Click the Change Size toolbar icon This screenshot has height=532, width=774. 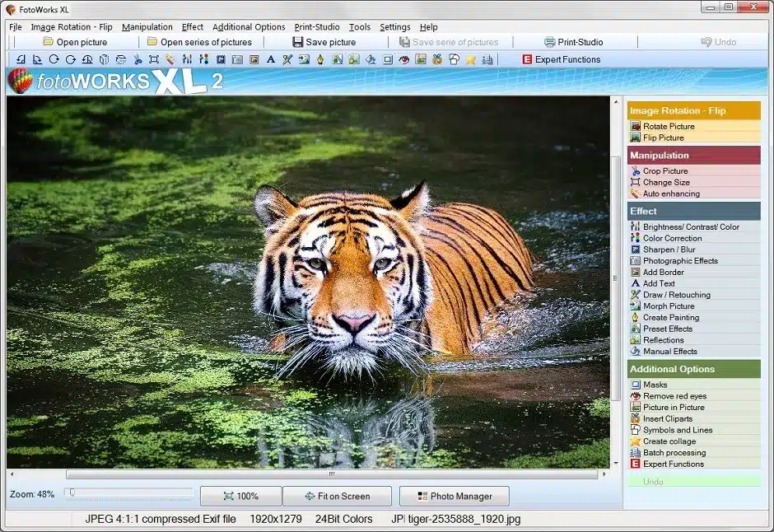click(154, 60)
